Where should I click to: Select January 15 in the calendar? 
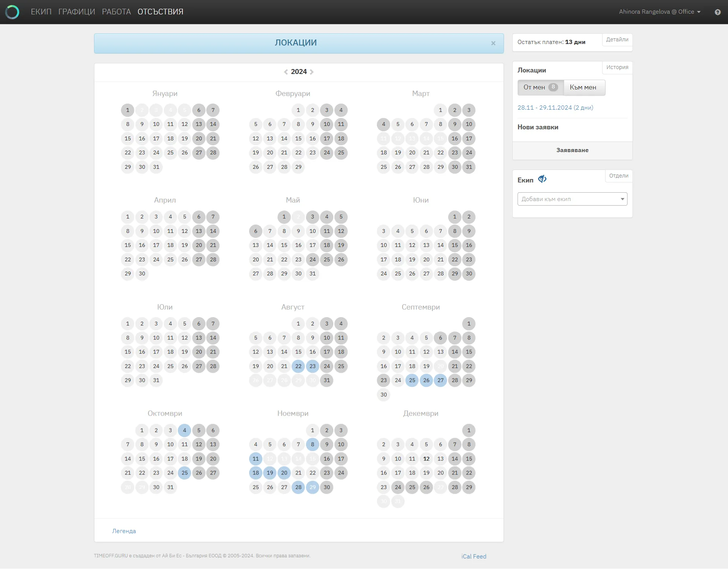(x=128, y=139)
